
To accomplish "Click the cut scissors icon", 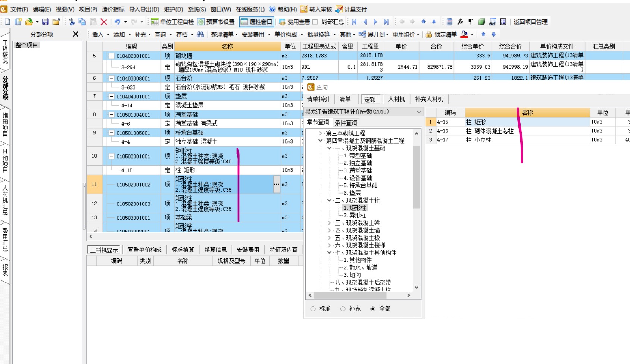I will [x=72, y=22].
